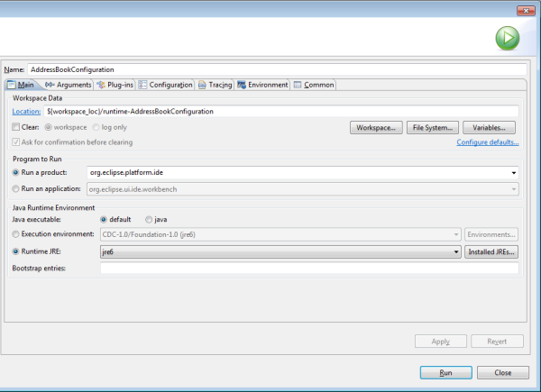
Task: Enable the Clear workspace checkbox
Action: coord(16,127)
